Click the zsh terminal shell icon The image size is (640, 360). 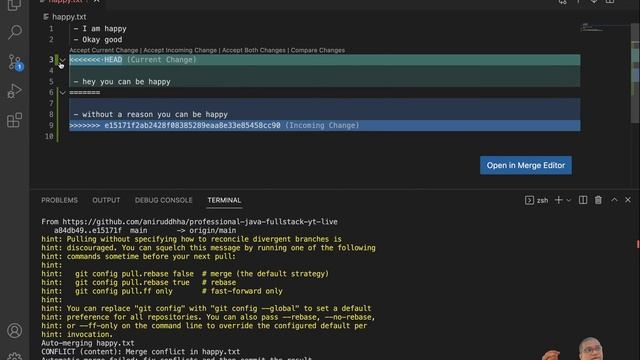529,200
